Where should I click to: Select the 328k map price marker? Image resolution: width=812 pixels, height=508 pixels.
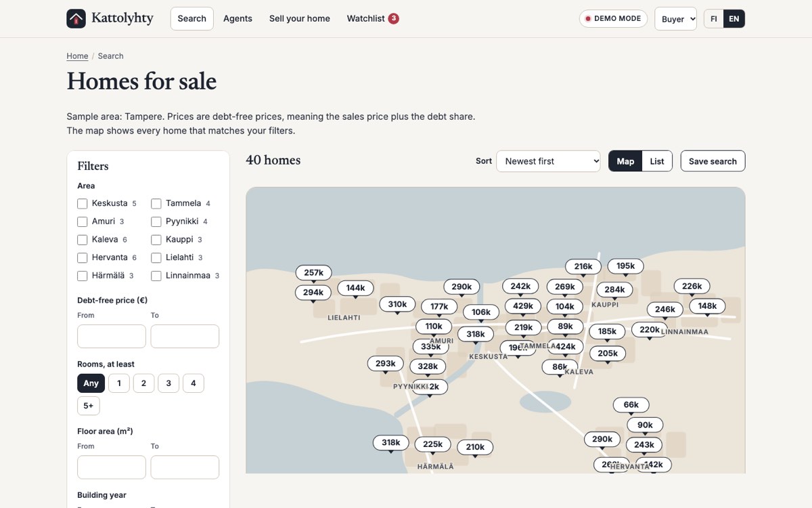click(x=428, y=366)
